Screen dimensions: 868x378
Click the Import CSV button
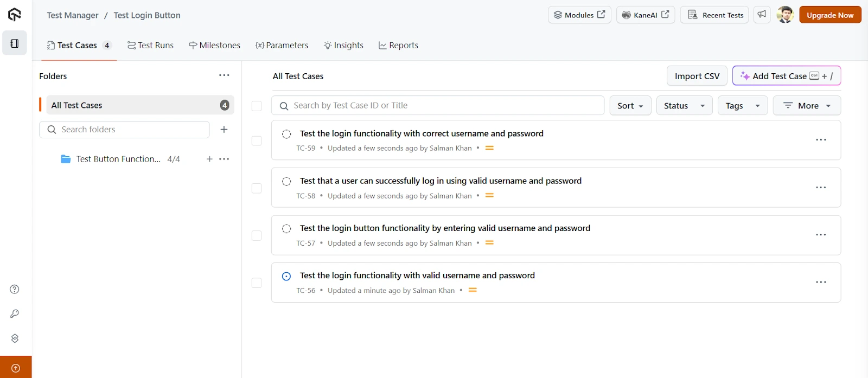(x=696, y=76)
